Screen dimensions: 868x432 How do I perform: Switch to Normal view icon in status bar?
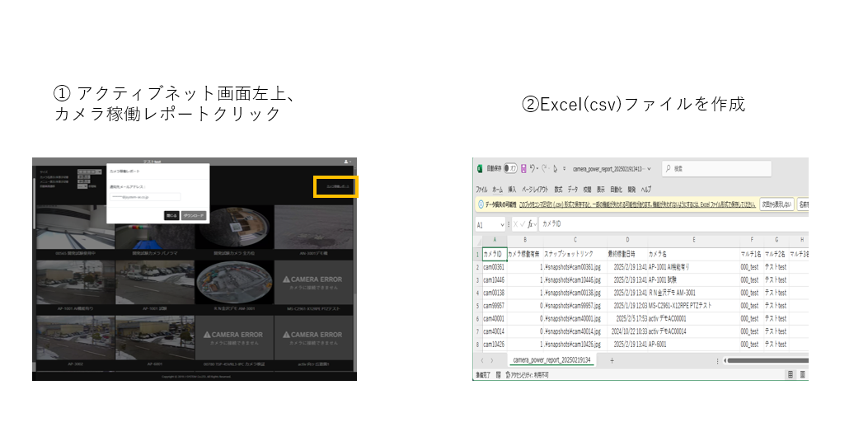point(791,375)
